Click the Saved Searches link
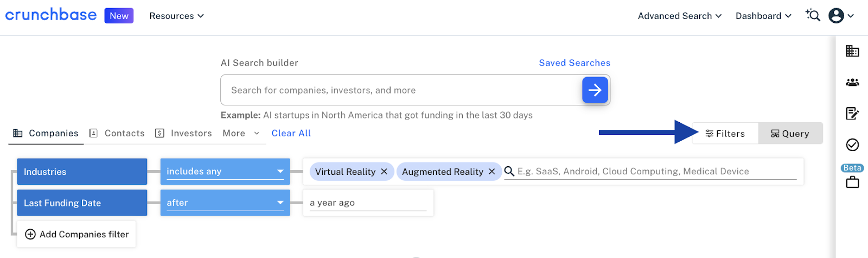868x258 pixels. coord(574,63)
